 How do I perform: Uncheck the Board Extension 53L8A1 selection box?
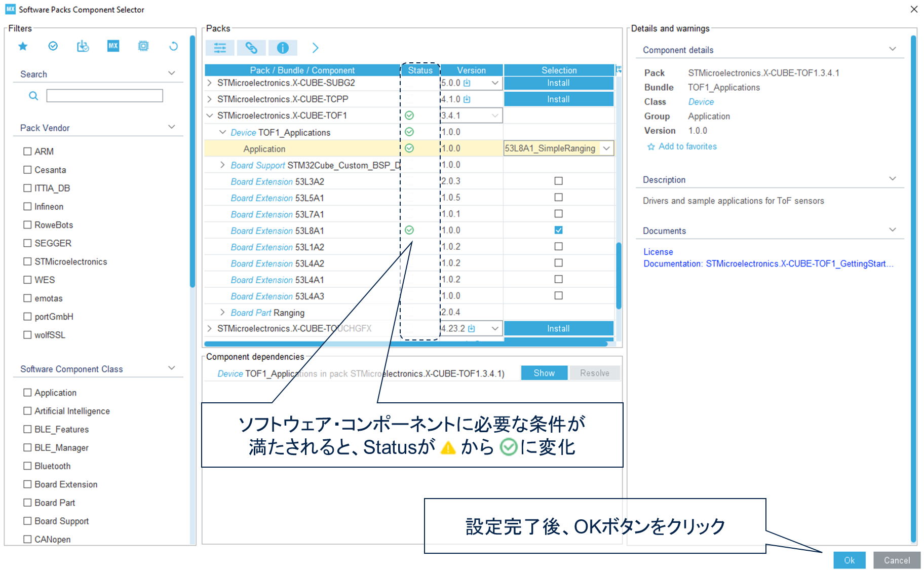tap(558, 230)
